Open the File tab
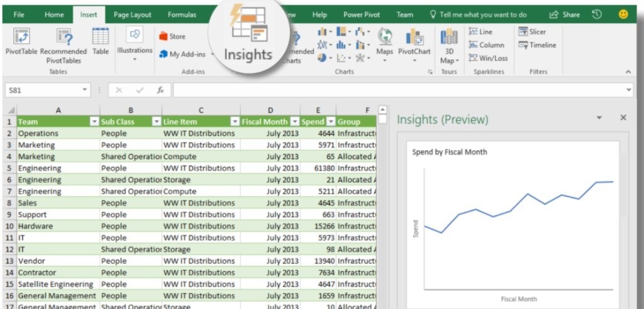The height and width of the screenshot is (309, 644). click(x=19, y=15)
